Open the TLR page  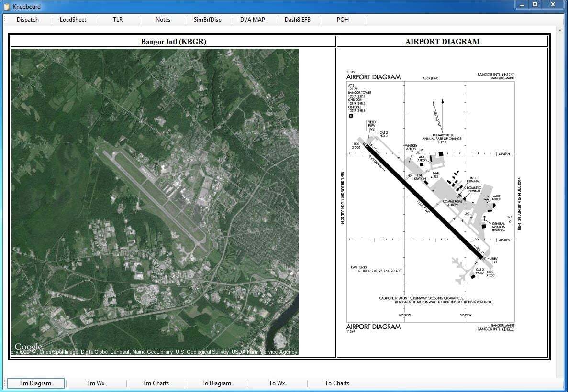(x=118, y=20)
